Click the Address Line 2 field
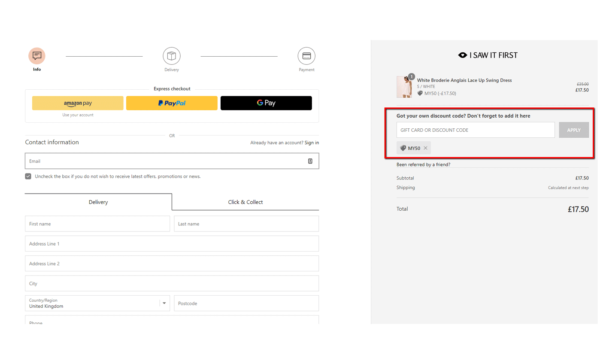 point(172,264)
